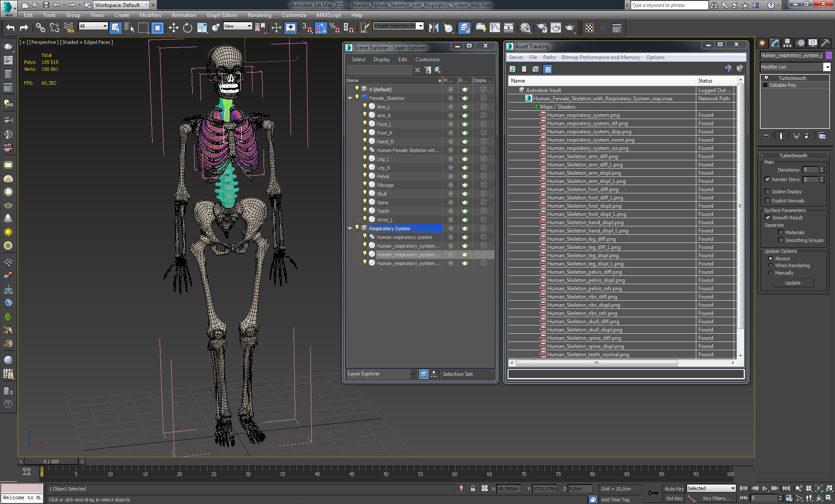Choose the Select and Move tool

click(174, 28)
